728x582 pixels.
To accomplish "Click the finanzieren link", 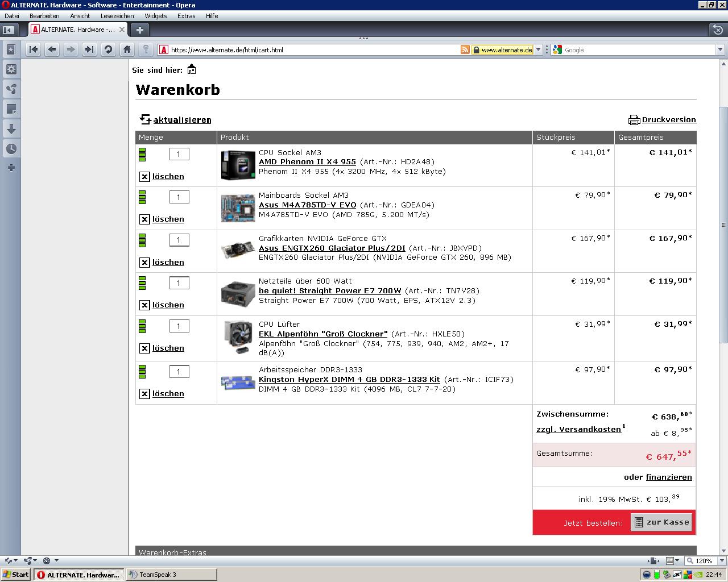I will (669, 477).
